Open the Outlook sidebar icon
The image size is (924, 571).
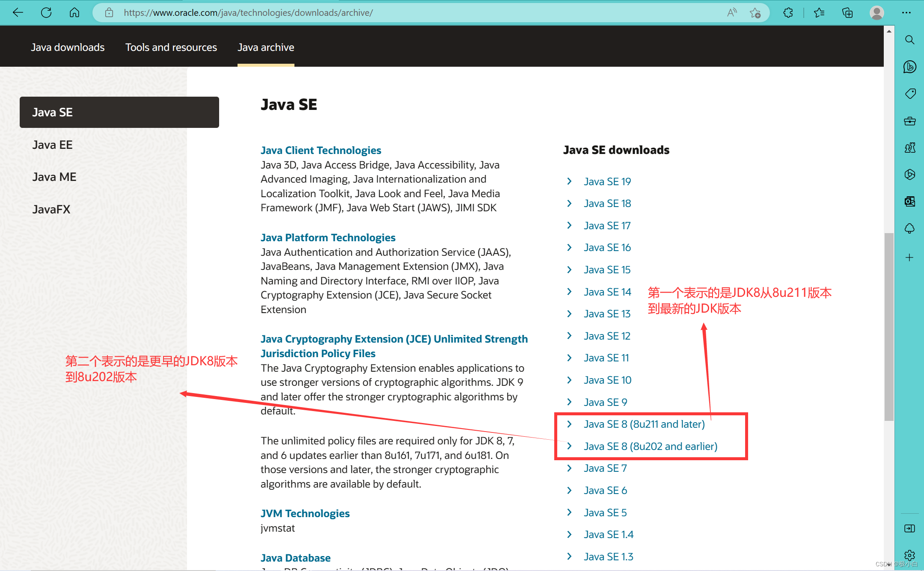909,201
